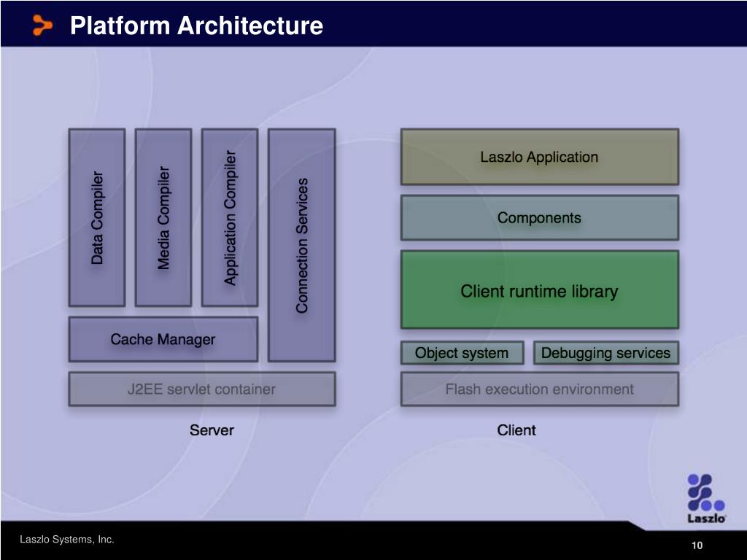Screen dimensions: 747x560
Task: Click the Components box
Action: (x=540, y=217)
